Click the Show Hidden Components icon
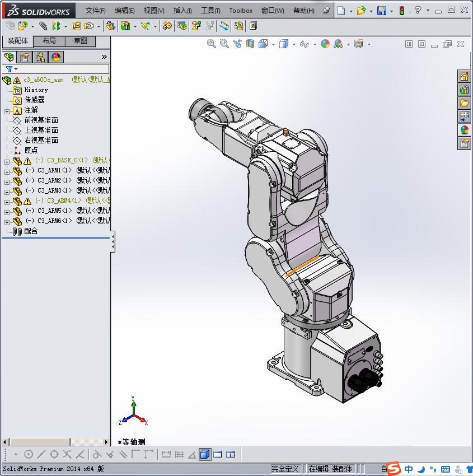473x476 pixels. 111,26
